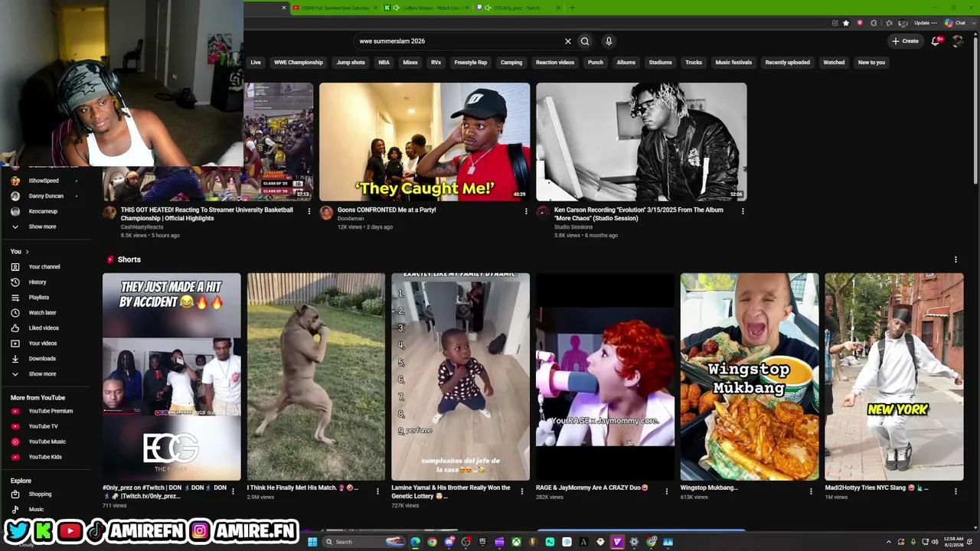Open the Kencarneup subscription channel
The width and height of the screenshot is (980, 551).
43,211
